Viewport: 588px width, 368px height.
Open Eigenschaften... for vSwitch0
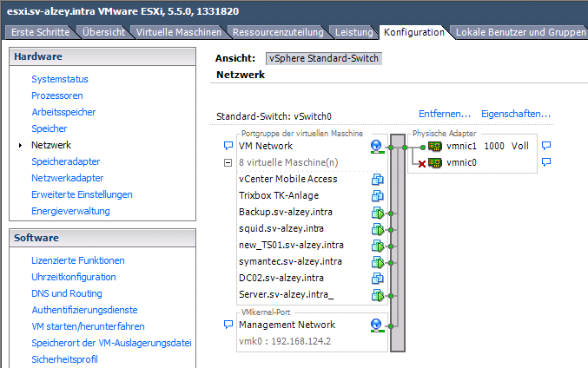(516, 114)
